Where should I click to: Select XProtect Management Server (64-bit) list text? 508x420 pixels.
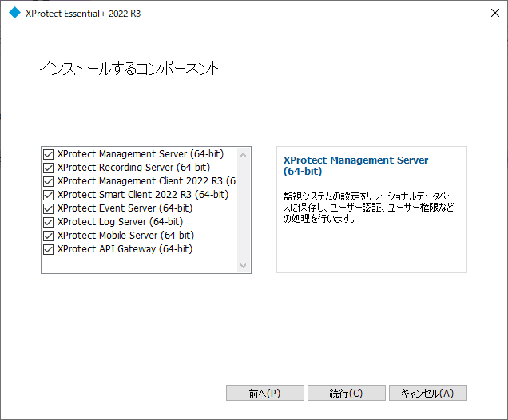click(141, 154)
